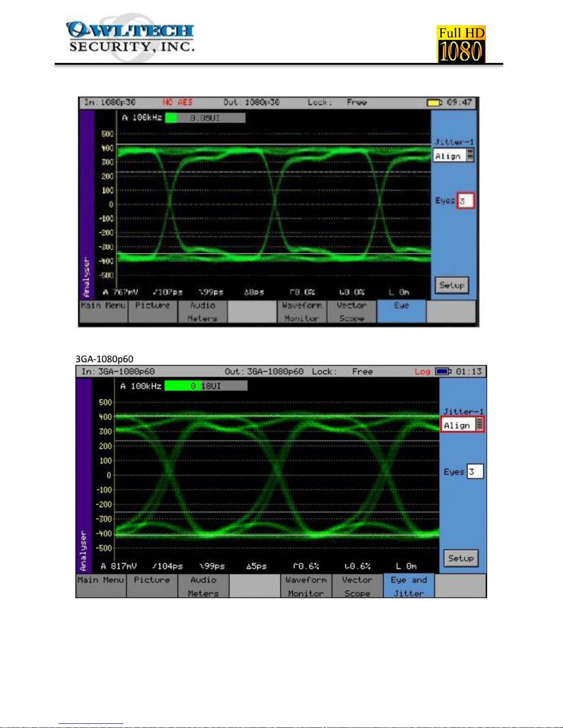Click the 'In: 1080p30' status text

[109, 102]
